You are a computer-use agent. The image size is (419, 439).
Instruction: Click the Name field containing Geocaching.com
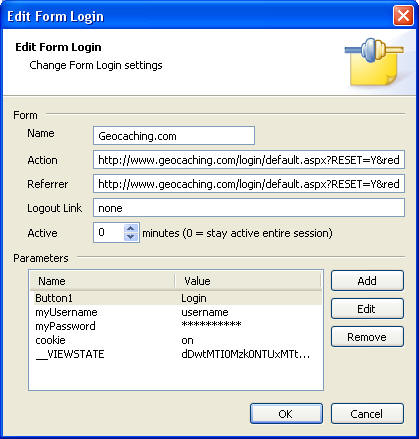click(174, 136)
